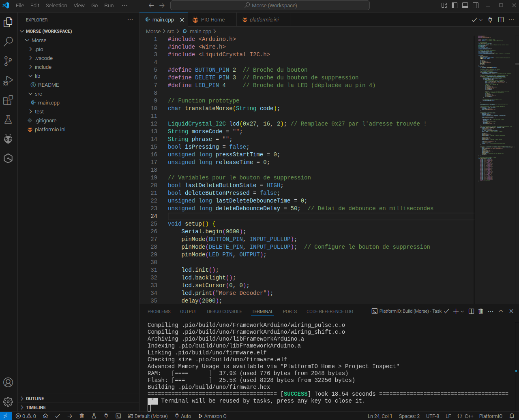Open the PlatformIO alien-head view
Screen dimensions: 519x420
8,139
